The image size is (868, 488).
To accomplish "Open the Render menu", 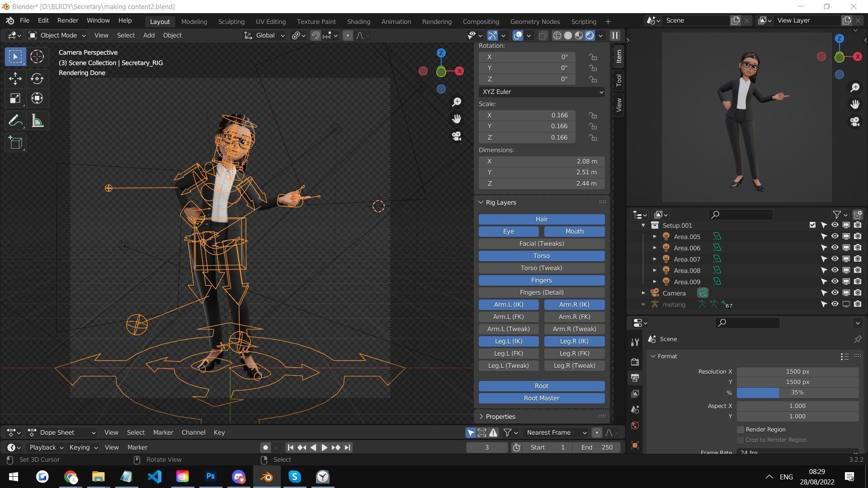I will tap(68, 20).
